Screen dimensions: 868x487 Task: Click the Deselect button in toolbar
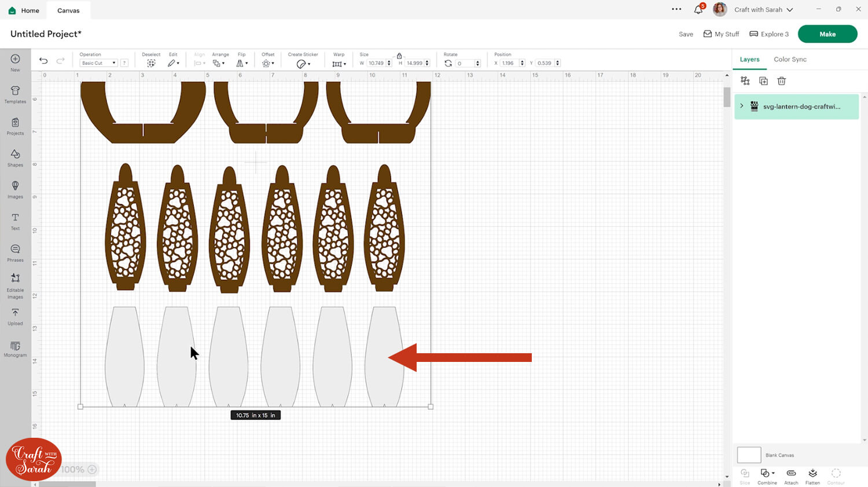click(x=151, y=63)
